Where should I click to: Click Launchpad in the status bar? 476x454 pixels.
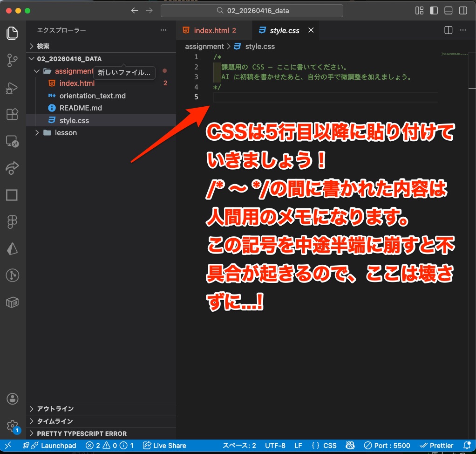pyautogui.click(x=49, y=446)
